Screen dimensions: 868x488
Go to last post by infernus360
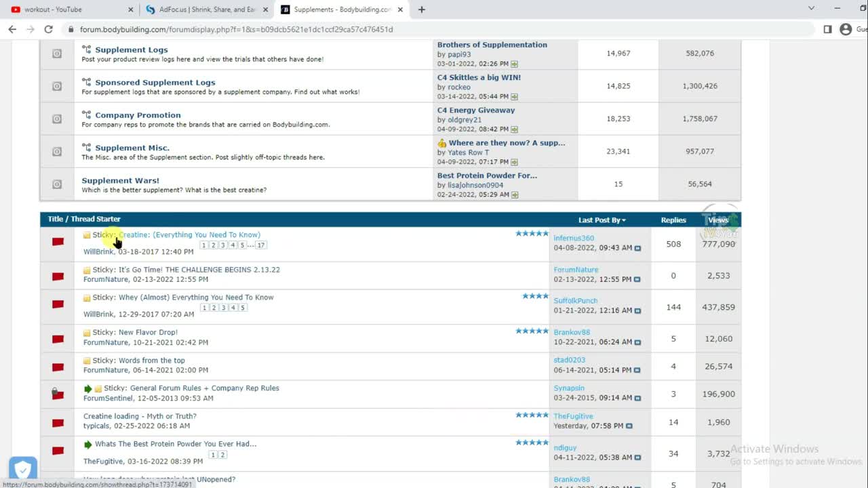tap(637, 248)
